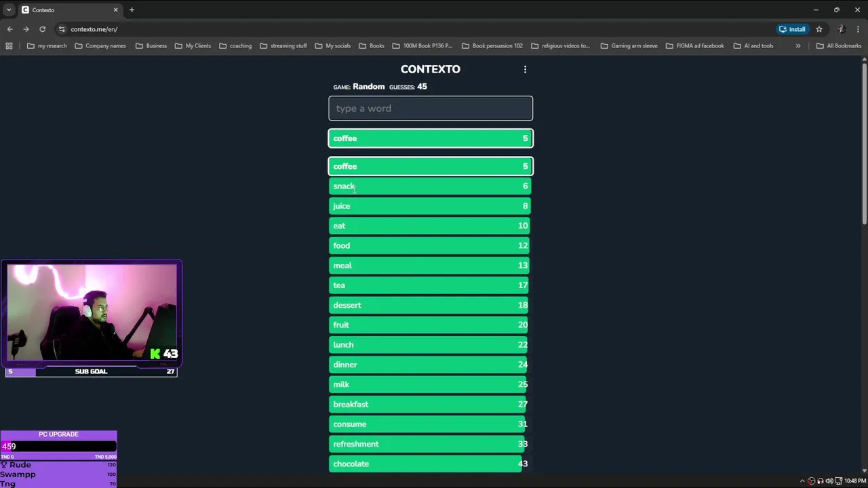868x488 pixels.
Task: Click the 'fruit' guess row
Action: 431,325
